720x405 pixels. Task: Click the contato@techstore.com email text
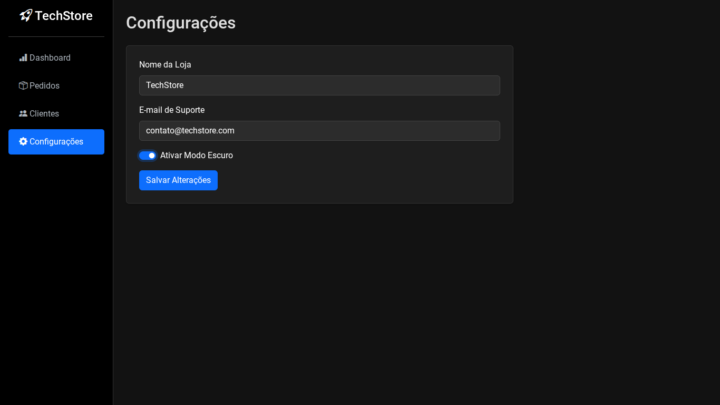coord(190,131)
